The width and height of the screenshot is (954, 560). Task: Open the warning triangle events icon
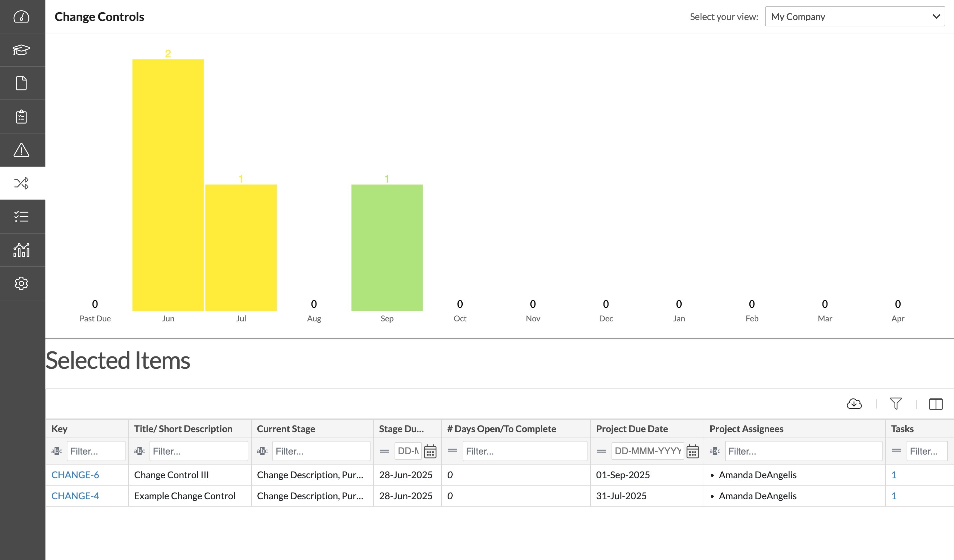tap(22, 150)
